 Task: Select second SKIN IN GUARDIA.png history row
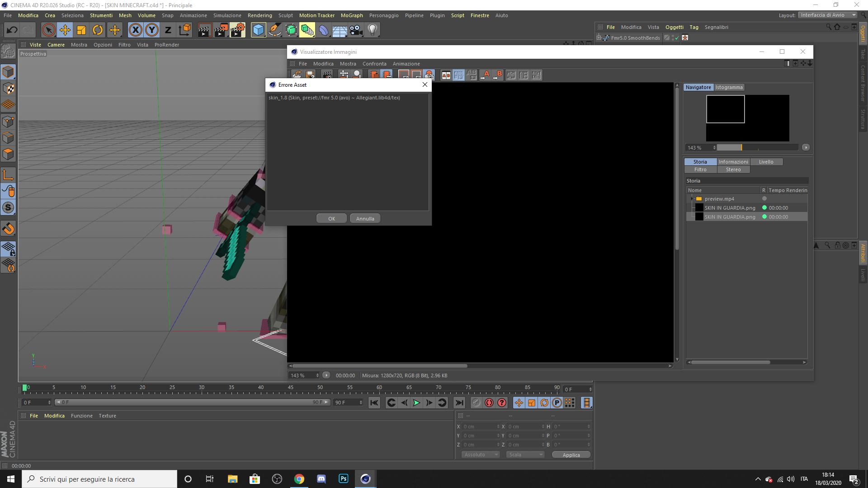[747, 217]
